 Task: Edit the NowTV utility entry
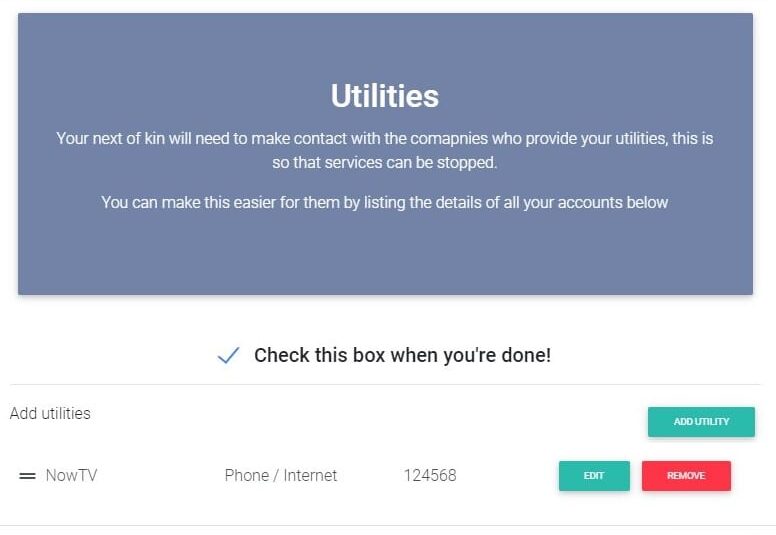coord(594,476)
